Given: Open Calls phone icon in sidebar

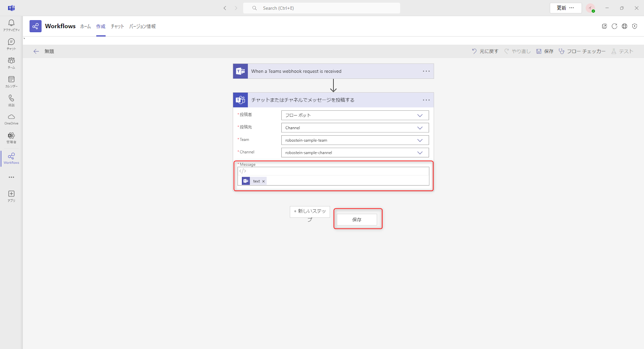Looking at the screenshot, I should click(11, 100).
